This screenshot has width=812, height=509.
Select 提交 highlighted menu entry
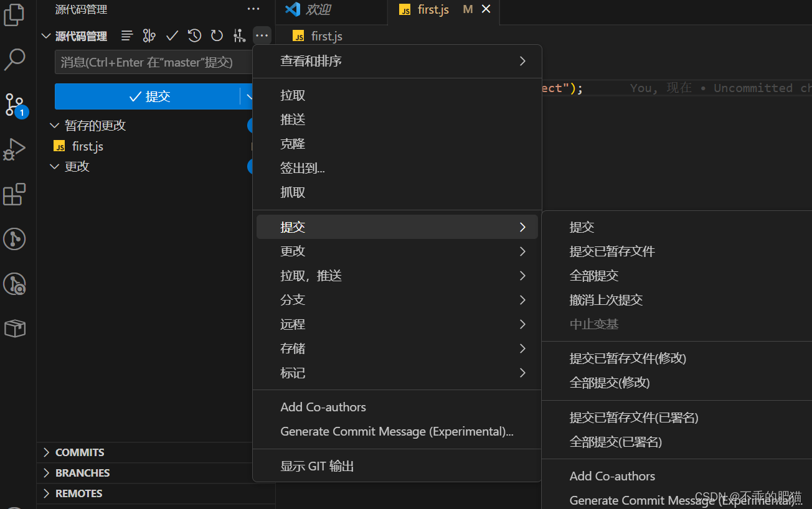(397, 227)
